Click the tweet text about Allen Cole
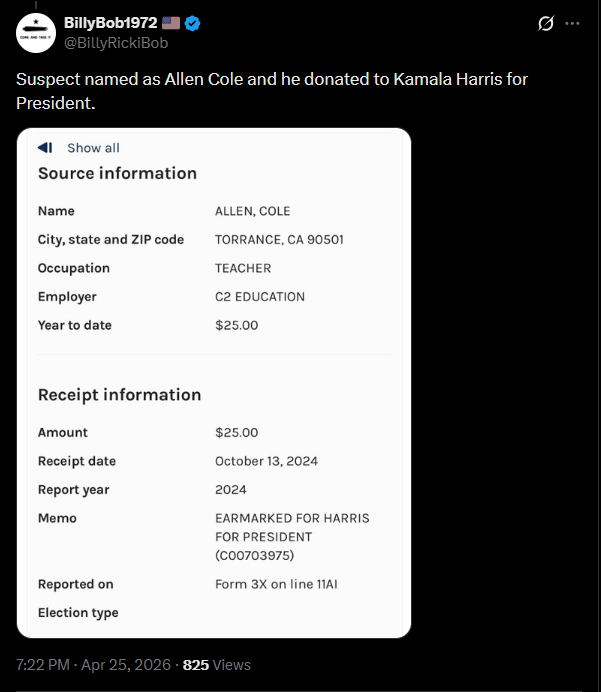 tap(272, 91)
